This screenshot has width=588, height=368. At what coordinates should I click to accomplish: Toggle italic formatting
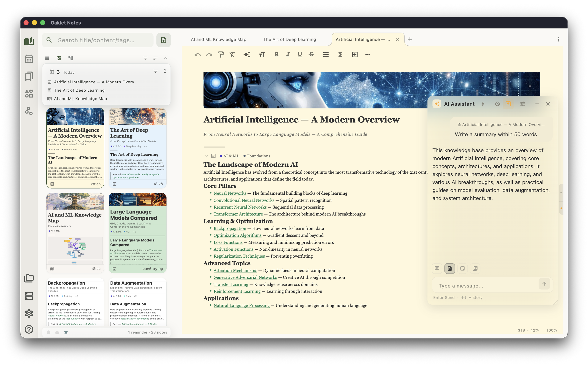tap(288, 55)
